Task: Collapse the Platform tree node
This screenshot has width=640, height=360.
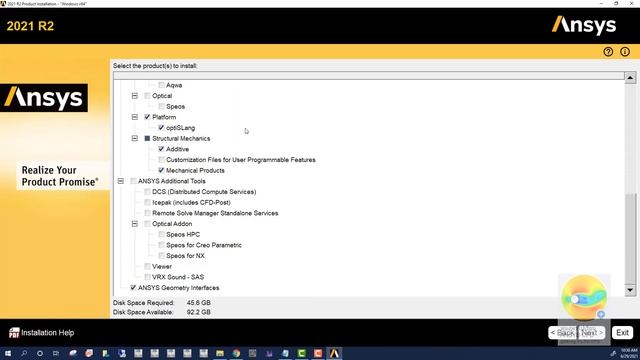Action: 135,117
